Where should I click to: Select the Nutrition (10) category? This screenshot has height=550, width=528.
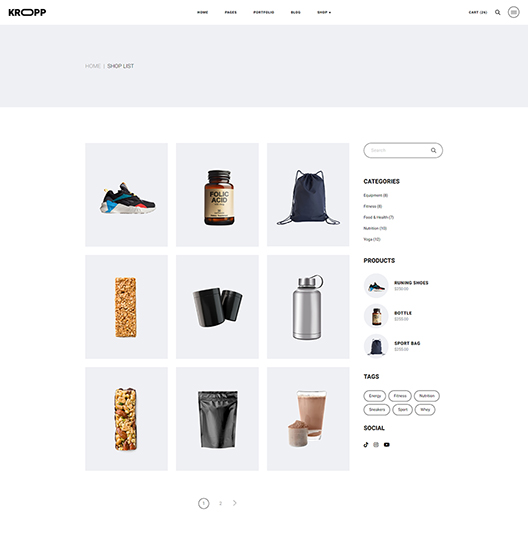(x=375, y=228)
